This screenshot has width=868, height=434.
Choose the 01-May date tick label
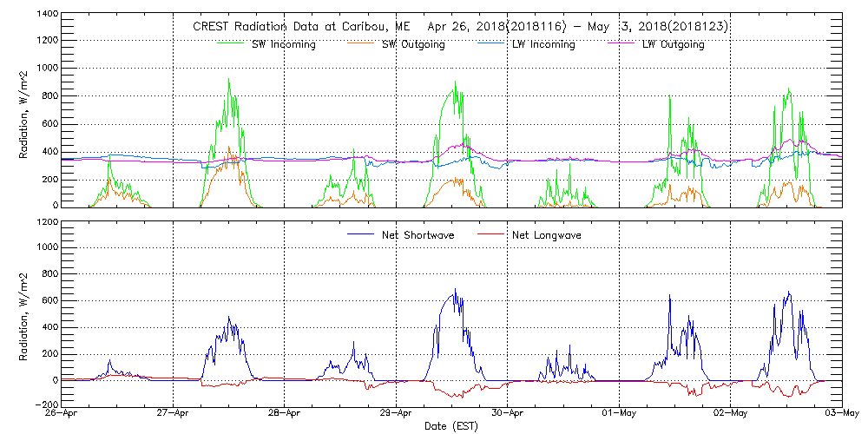tap(619, 414)
